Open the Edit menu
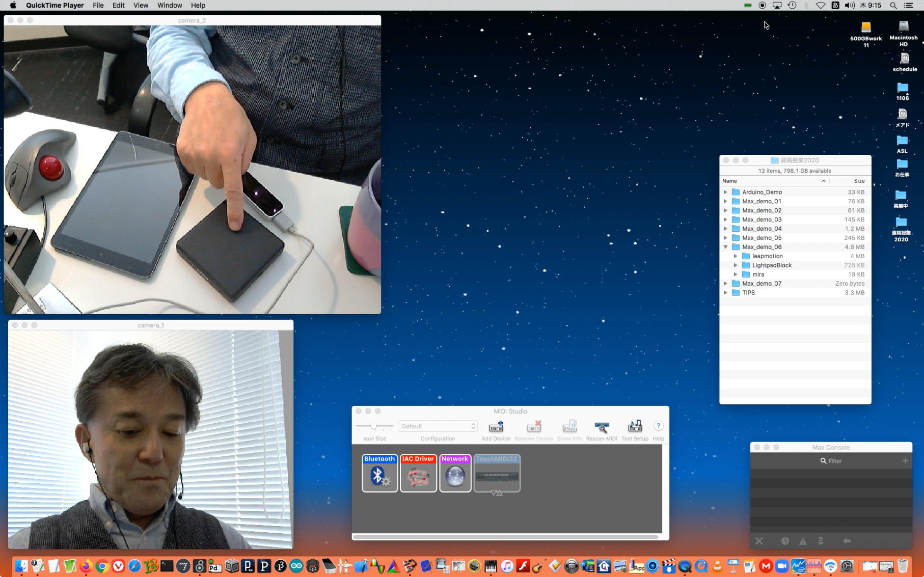924x577 pixels. click(x=118, y=5)
